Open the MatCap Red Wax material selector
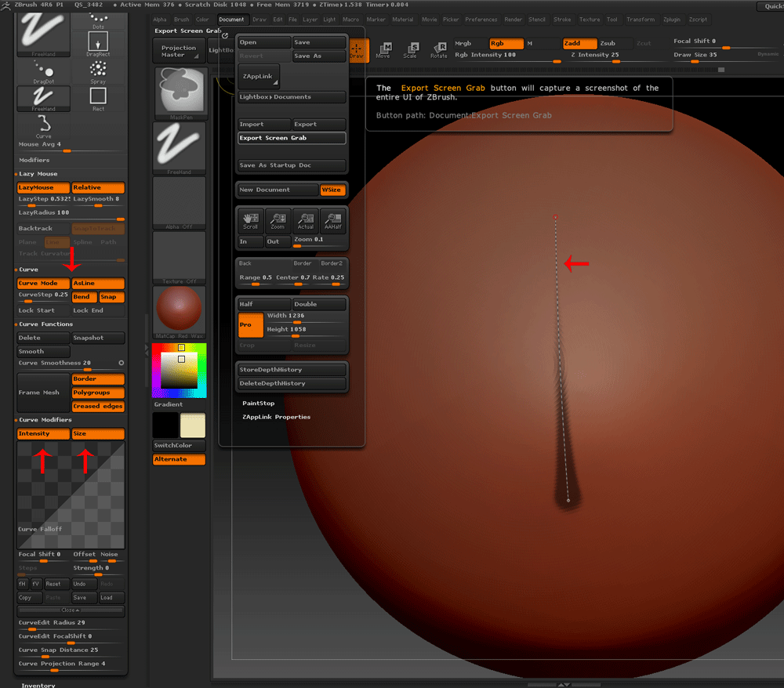The width and height of the screenshot is (784, 688). pyautogui.click(x=179, y=313)
